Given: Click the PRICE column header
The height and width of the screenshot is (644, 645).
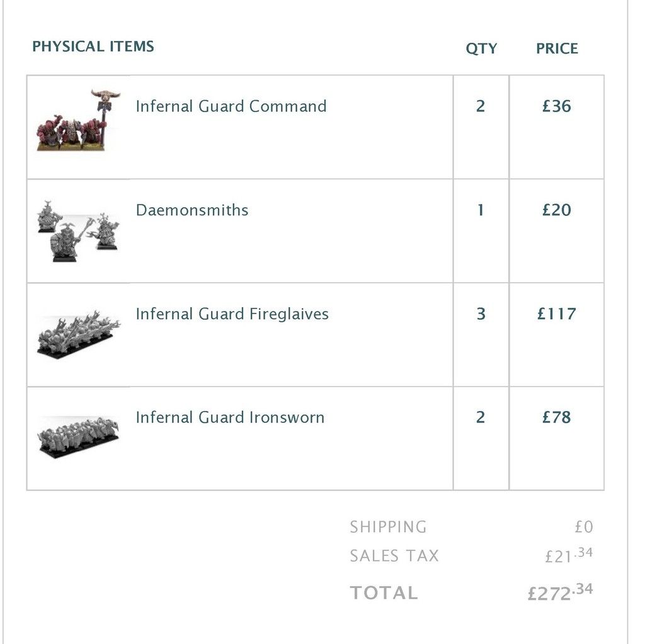Looking at the screenshot, I should coord(557,48).
